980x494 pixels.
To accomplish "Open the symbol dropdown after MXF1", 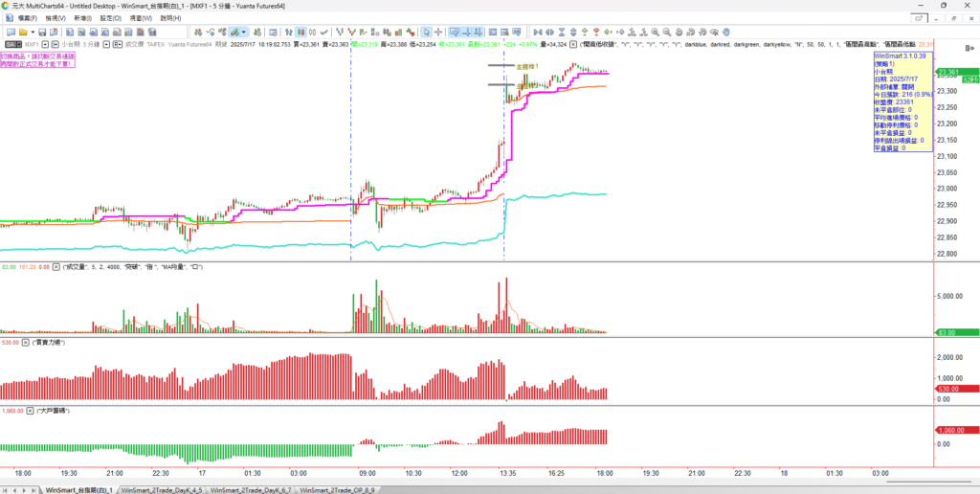I will (x=45, y=44).
